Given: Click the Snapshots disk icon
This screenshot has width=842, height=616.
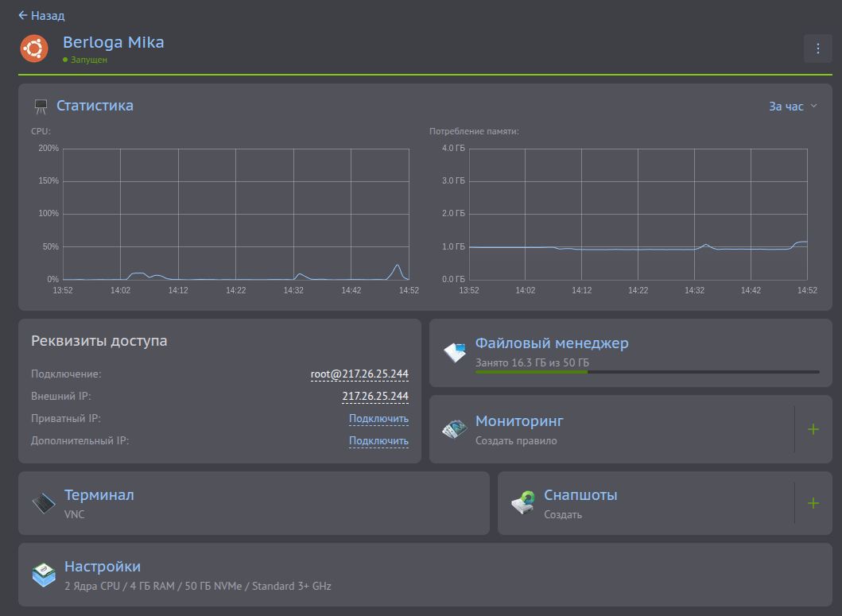Looking at the screenshot, I should (523, 503).
